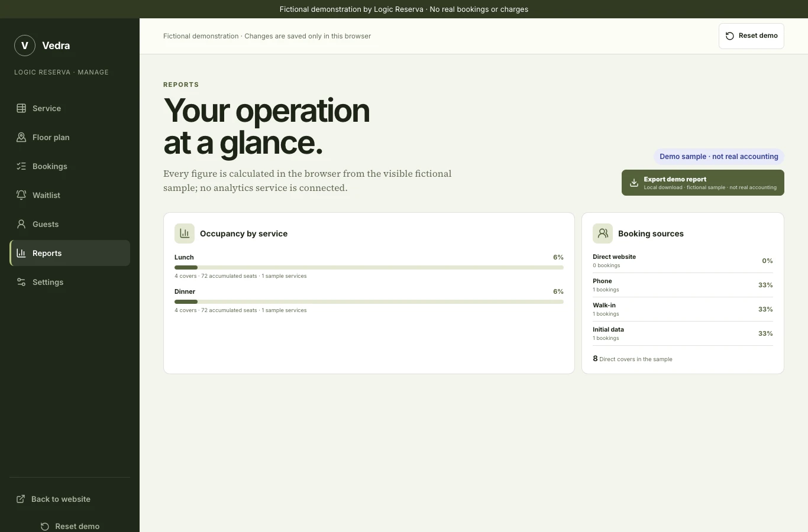Click the Direct website booking source row

click(683, 261)
